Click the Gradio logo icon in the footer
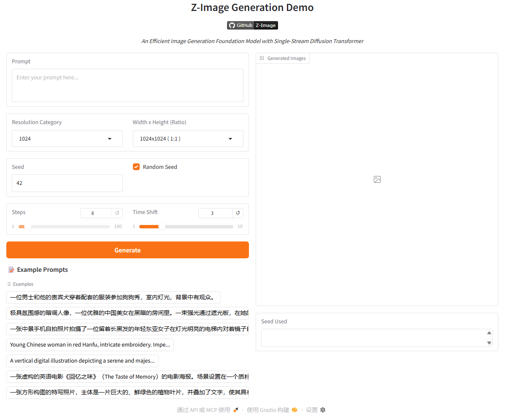The image size is (508, 420). 294,410
